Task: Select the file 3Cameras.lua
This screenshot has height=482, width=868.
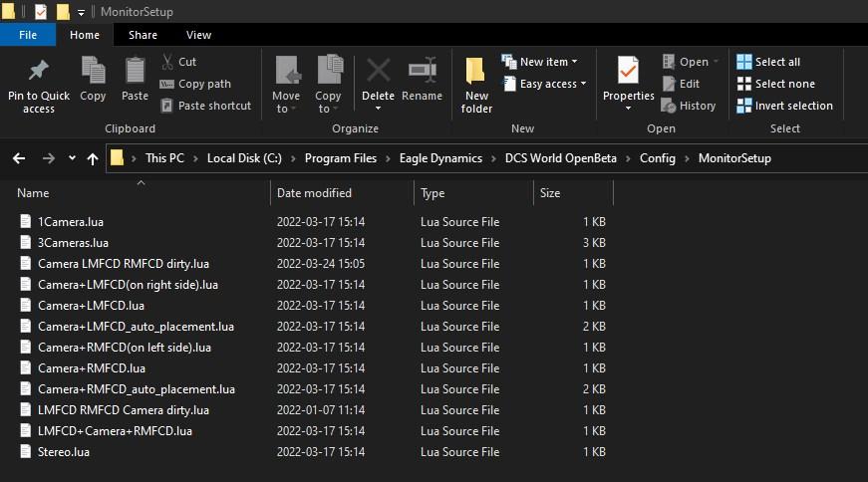Action: pos(73,243)
